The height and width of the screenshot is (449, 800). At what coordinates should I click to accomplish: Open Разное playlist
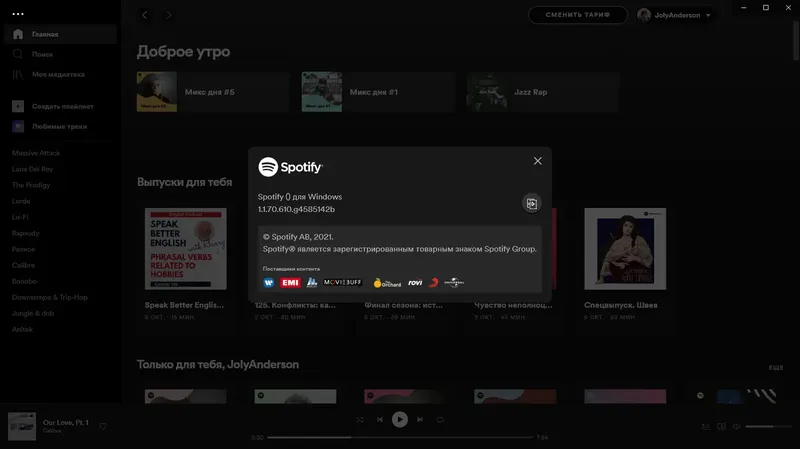point(23,250)
